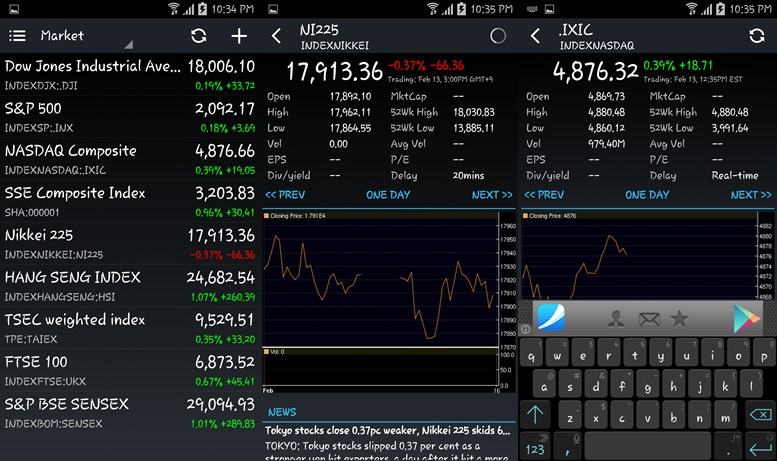Expand the Market dropdown triangle
Viewport: 777px width, 461px height.
(x=129, y=45)
